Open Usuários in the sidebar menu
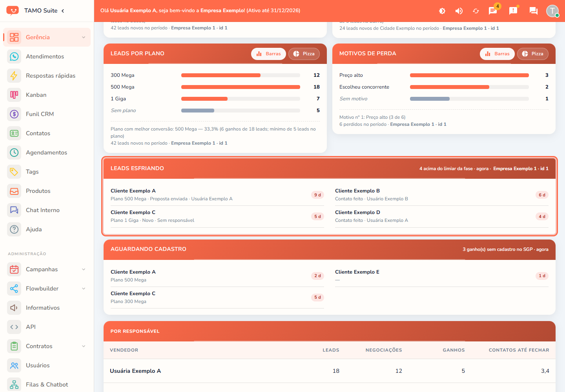Viewport: 565px width, 392px height. (47, 365)
